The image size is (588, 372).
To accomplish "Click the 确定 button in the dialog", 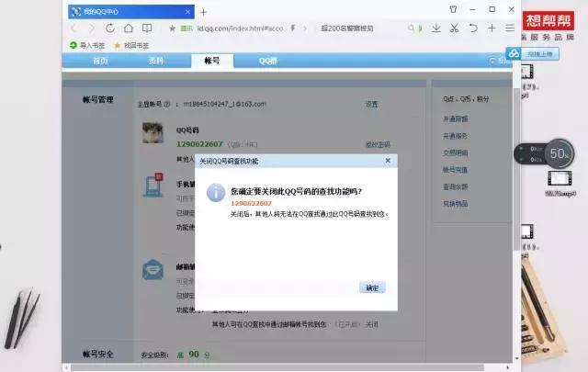I will [x=372, y=287].
